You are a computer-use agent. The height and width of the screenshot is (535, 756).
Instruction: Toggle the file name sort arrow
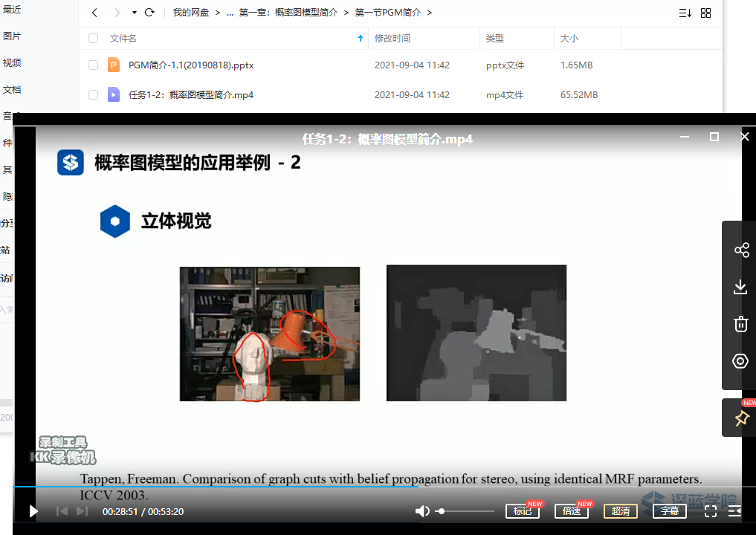tap(361, 39)
